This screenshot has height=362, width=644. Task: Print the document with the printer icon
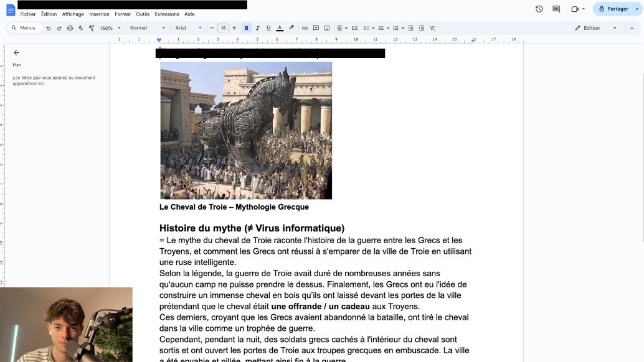(x=70, y=28)
